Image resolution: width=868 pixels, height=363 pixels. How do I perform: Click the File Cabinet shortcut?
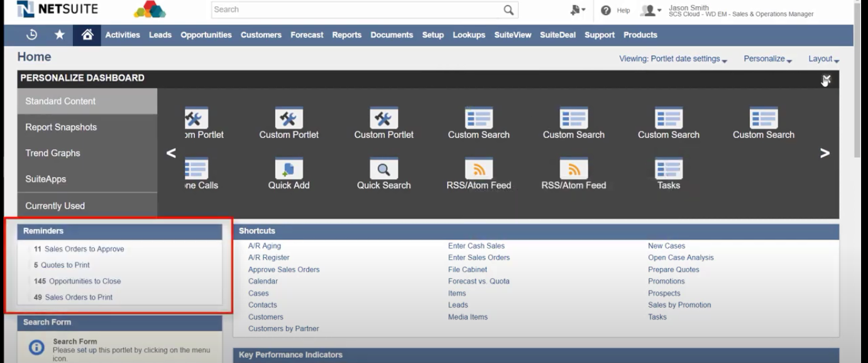coord(468,270)
